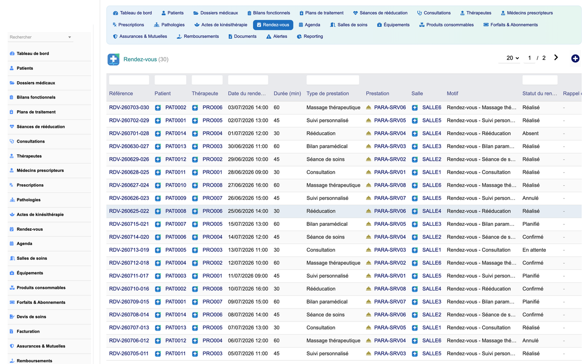Click date 10/07/2026 16:00
This screenshot has width=588, height=364.
click(248, 289)
